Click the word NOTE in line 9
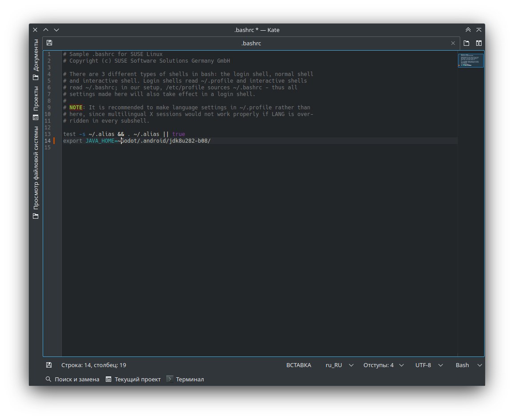This screenshot has width=514, height=420. [x=76, y=108]
